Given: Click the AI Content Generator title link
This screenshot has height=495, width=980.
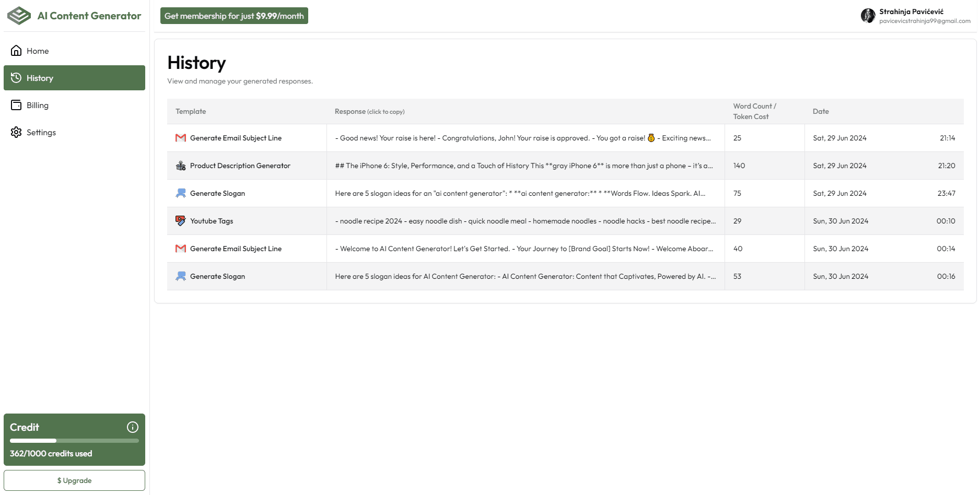Looking at the screenshot, I should [x=89, y=16].
